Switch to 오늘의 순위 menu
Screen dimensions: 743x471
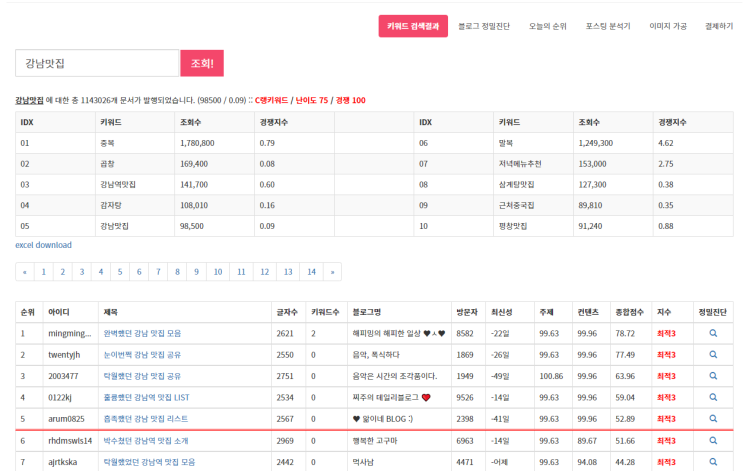click(547, 26)
